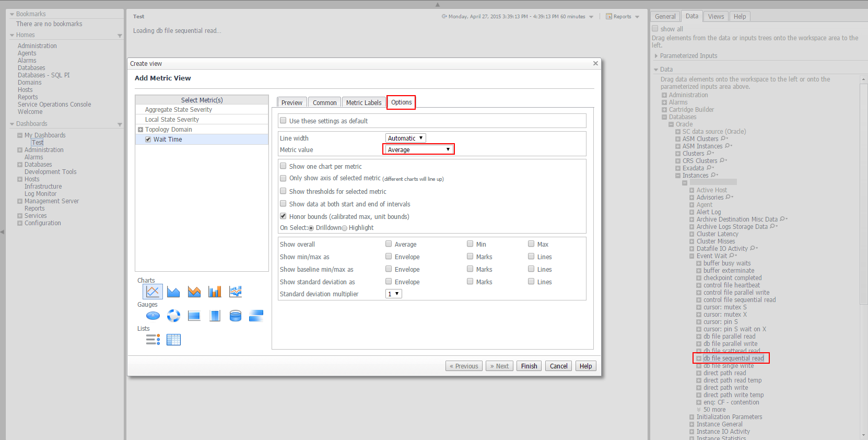Screen dimensions: 868x440
Task: Select the line chart type icon
Action: click(153, 292)
